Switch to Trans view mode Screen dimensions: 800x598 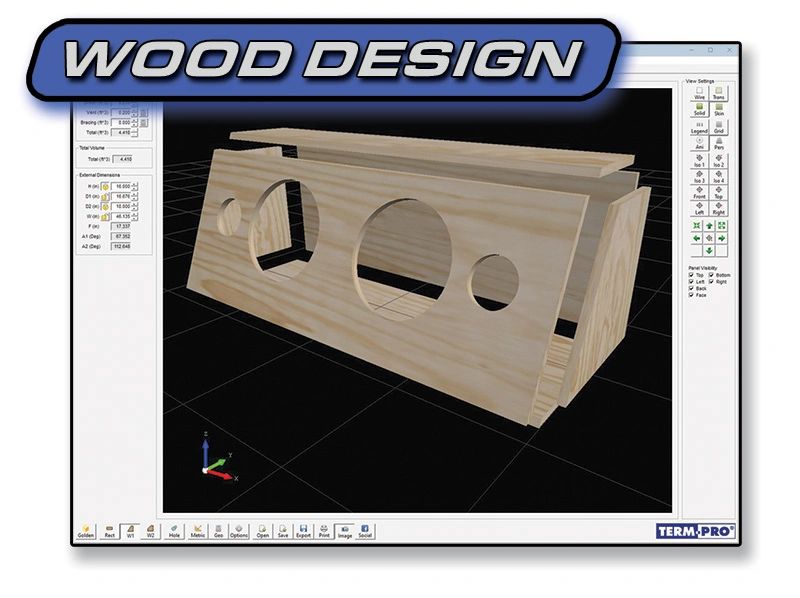(x=718, y=93)
